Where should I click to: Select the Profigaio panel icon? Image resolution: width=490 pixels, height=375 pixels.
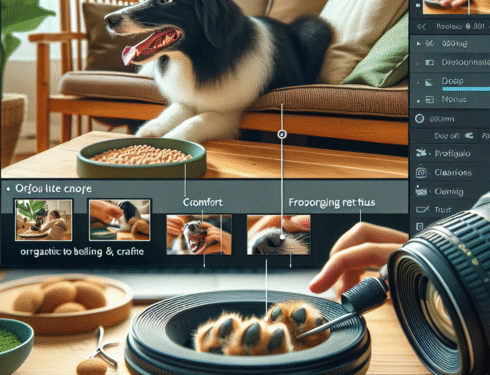(x=421, y=153)
